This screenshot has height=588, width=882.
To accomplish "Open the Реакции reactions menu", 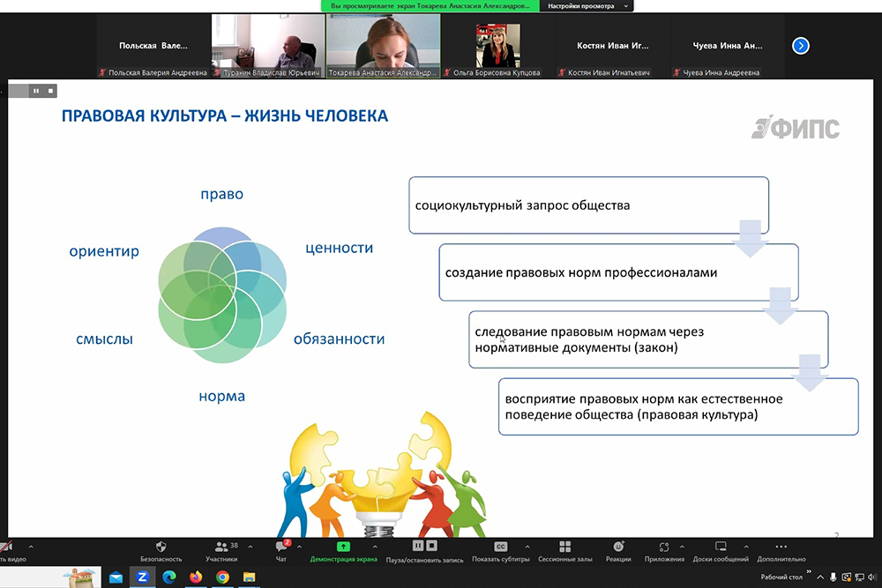I will click(x=618, y=548).
